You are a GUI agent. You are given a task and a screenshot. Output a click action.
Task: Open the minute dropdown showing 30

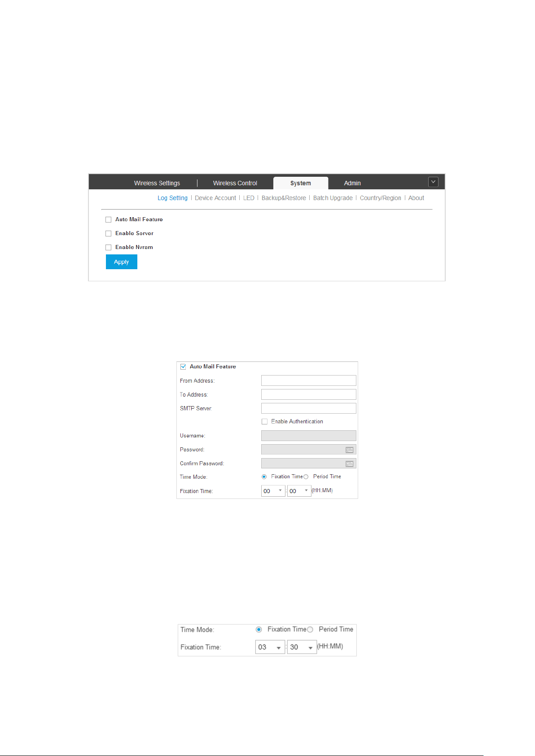click(x=302, y=647)
